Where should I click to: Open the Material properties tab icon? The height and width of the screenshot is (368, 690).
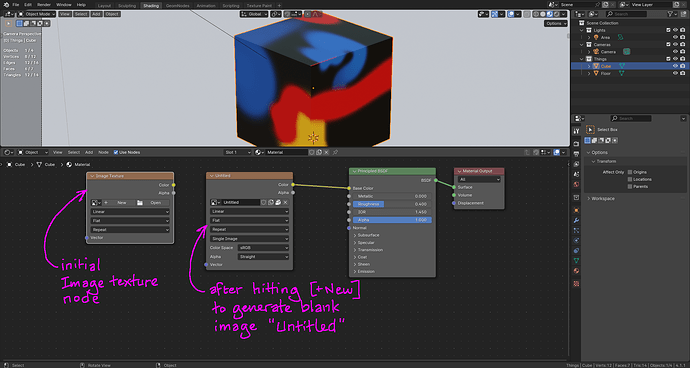(576, 271)
